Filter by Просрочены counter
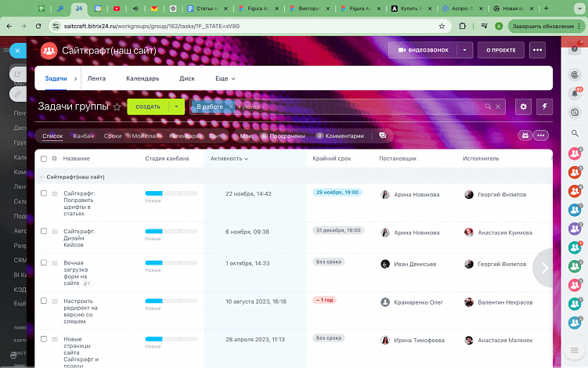This screenshot has width=588, height=368. (x=283, y=135)
